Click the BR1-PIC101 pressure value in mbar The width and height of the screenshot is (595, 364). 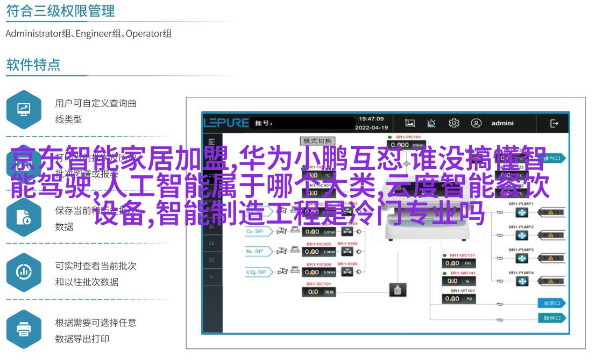407,145
